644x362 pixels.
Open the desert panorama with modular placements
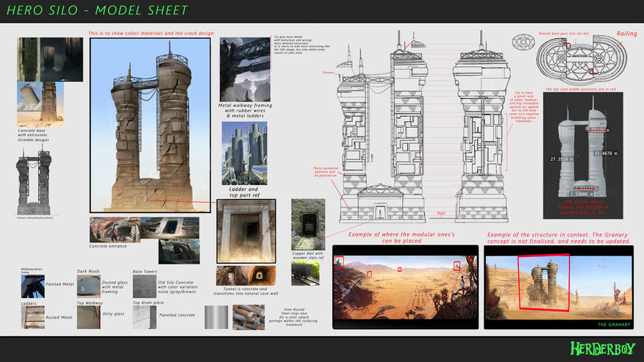coord(405,287)
